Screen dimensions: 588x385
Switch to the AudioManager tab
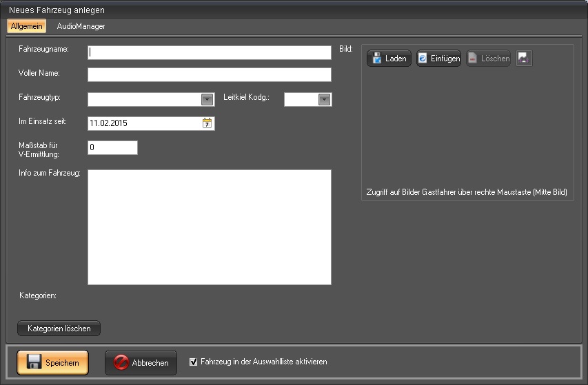[81, 26]
